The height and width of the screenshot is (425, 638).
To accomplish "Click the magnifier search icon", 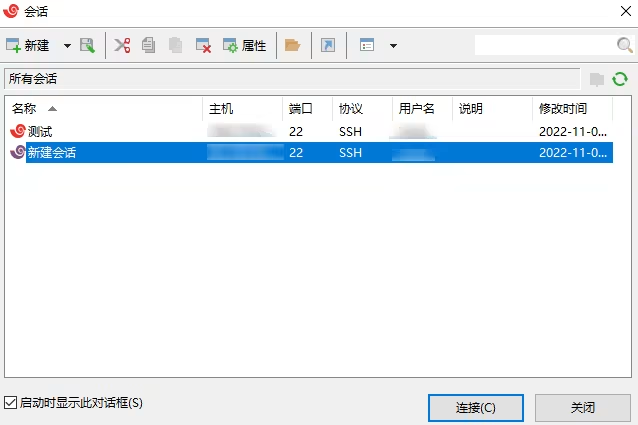I will pos(625,45).
